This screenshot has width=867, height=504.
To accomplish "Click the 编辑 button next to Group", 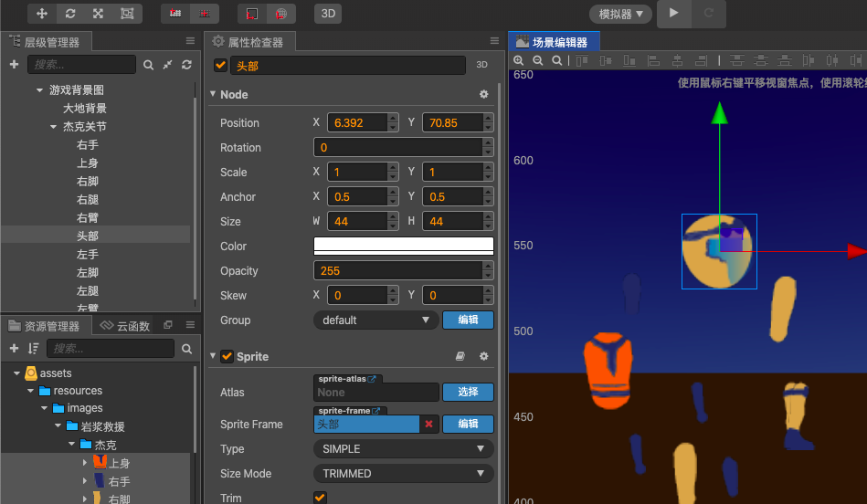I will click(468, 320).
